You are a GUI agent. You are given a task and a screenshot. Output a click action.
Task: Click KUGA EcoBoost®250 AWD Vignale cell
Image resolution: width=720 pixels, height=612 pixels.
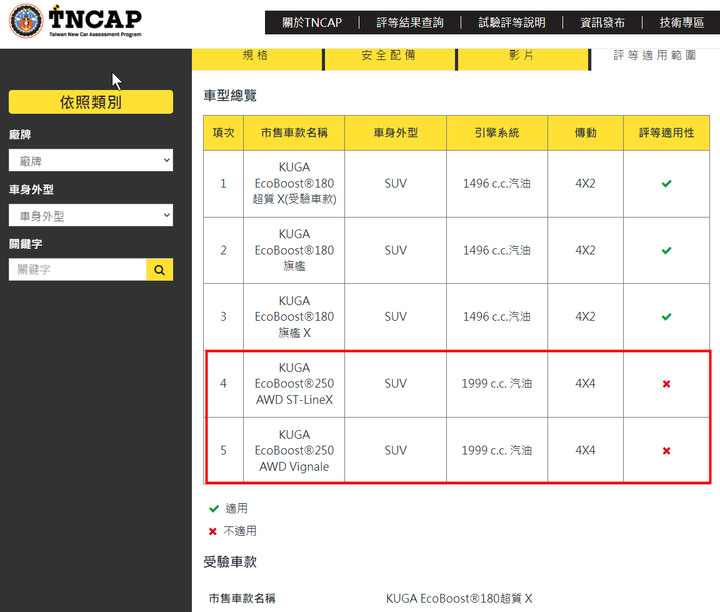[294, 451]
